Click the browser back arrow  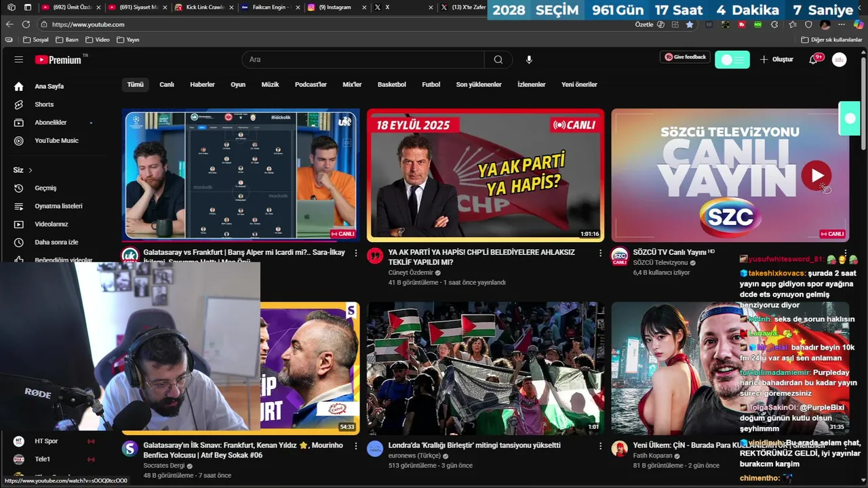click(9, 24)
